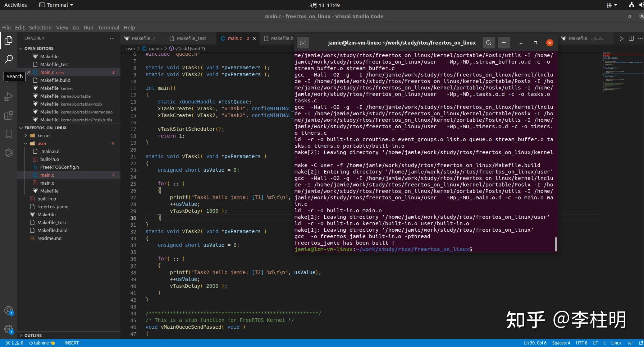Expand the kernel folder

coord(44,135)
